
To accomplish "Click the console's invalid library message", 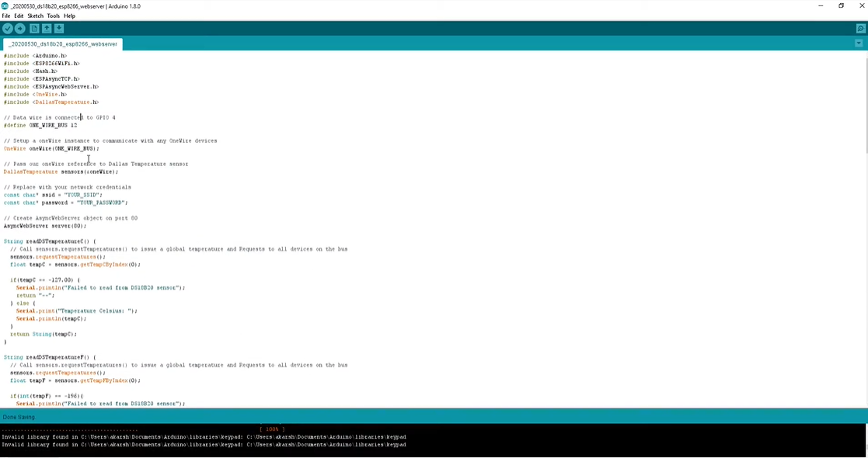I will [x=204, y=437].
